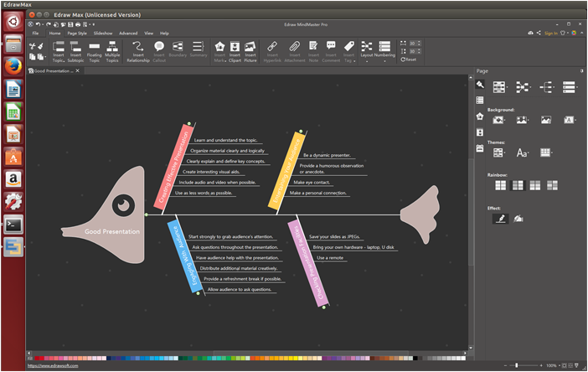Viewport: 588px width, 372px height.
Task: Add Multiple Topics using the ribbon icon
Action: pos(112,50)
